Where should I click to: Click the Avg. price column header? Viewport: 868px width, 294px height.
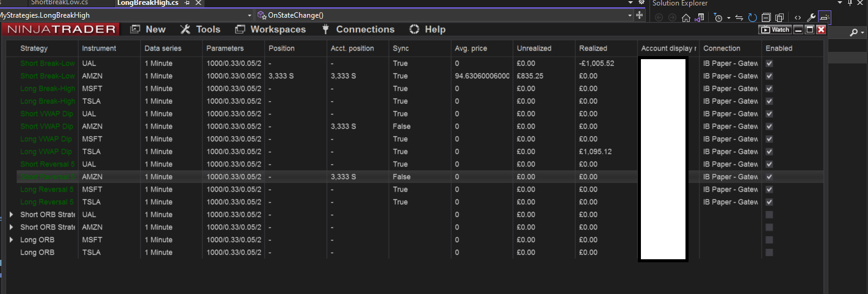click(x=482, y=48)
